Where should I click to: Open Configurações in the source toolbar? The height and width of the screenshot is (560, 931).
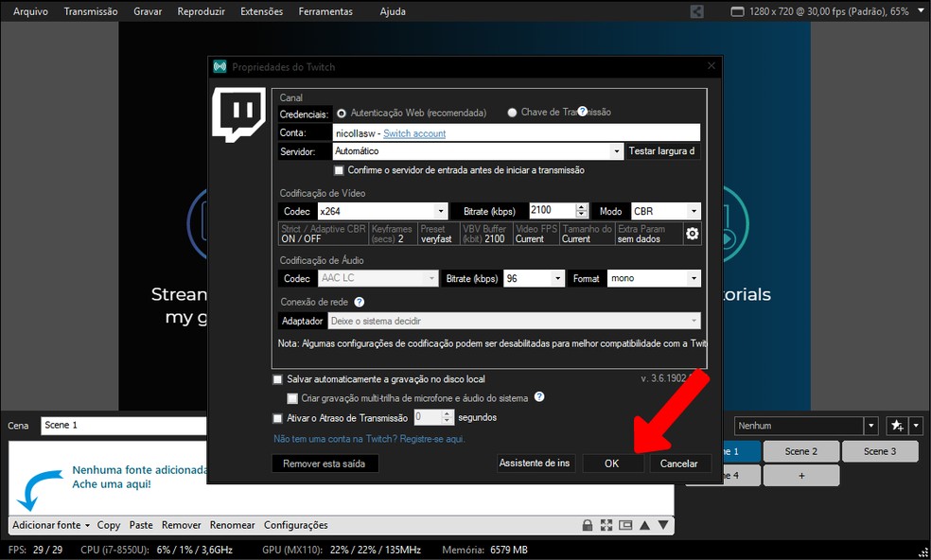pyautogui.click(x=296, y=525)
